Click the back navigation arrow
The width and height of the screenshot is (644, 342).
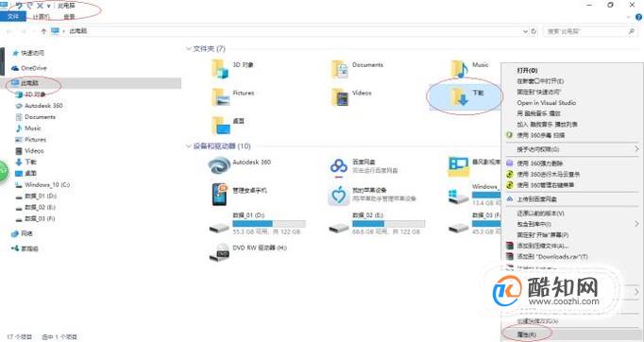point(9,31)
